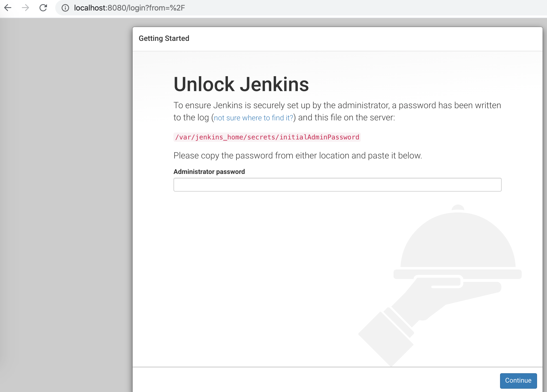This screenshot has height=392, width=547.
Task: Click the Administrator password field
Action: coord(337,185)
